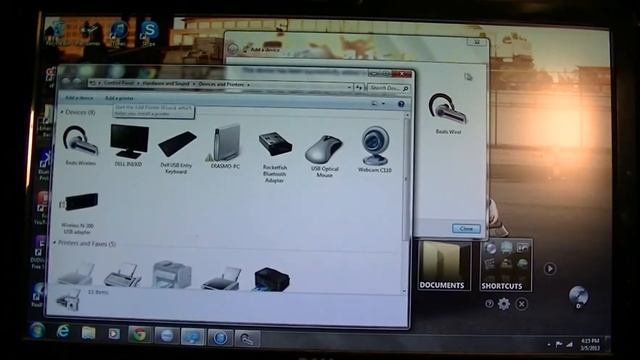Click the network signal tray icon

[x=569, y=344]
